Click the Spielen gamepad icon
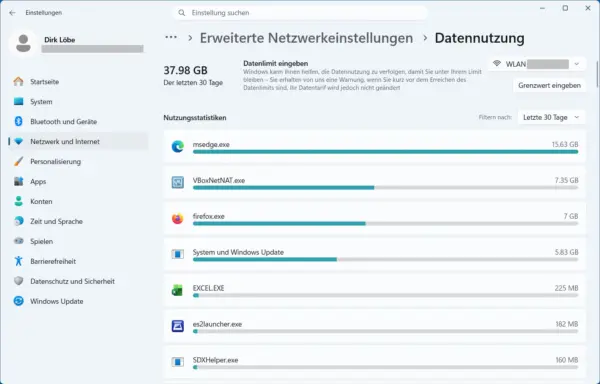 (x=18, y=241)
